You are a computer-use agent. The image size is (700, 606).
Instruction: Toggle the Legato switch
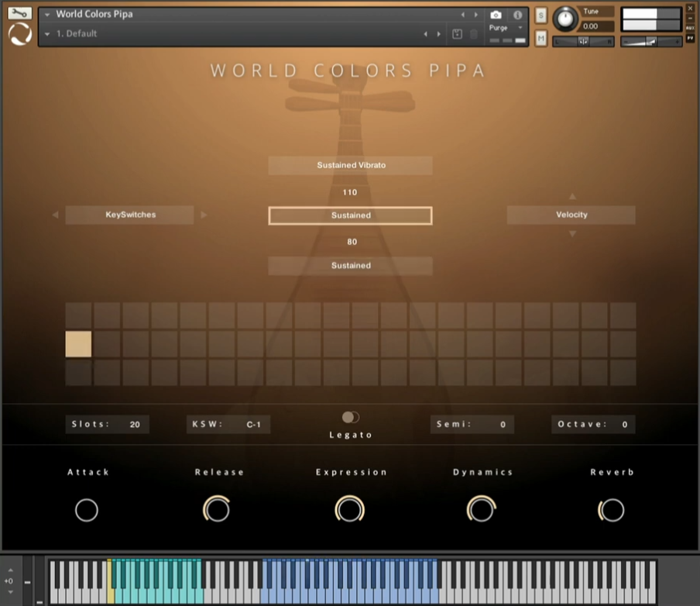click(351, 417)
